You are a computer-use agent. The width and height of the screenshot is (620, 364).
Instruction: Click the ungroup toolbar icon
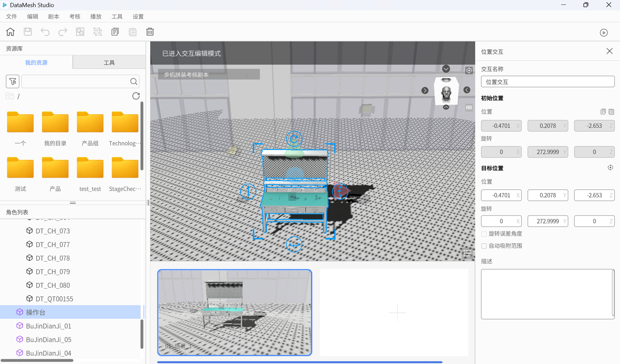coord(98,32)
